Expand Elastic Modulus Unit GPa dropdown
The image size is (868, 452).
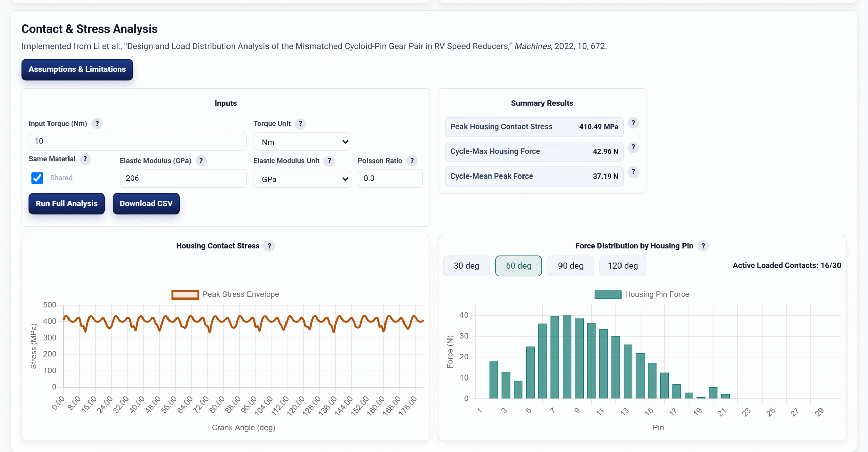pyautogui.click(x=302, y=179)
